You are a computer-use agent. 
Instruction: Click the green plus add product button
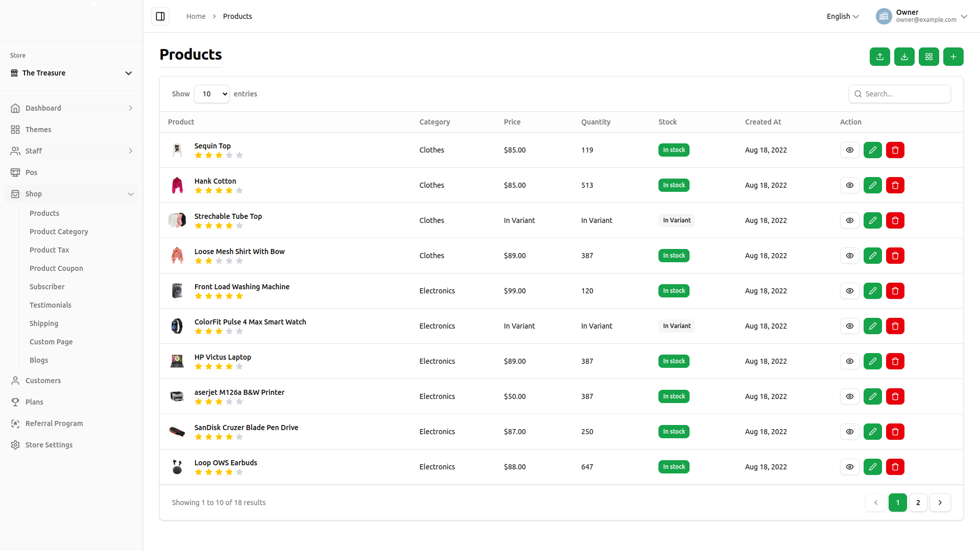point(953,57)
